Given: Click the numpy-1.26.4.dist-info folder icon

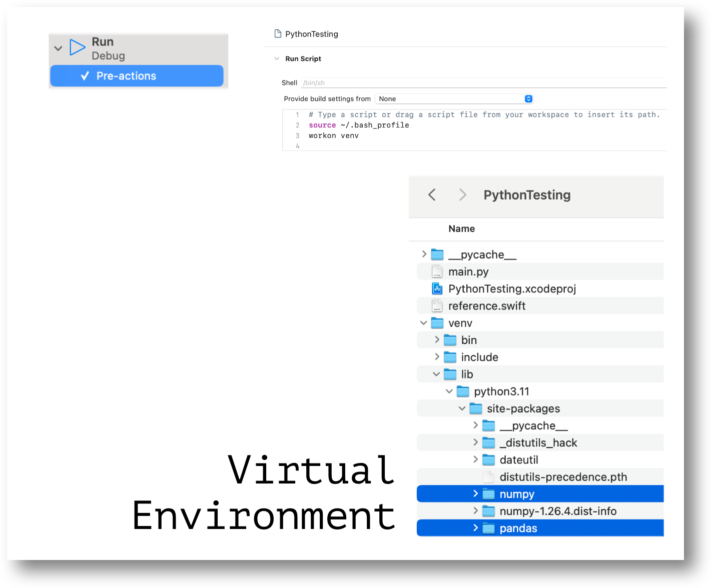Looking at the screenshot, I should (489, 511).
